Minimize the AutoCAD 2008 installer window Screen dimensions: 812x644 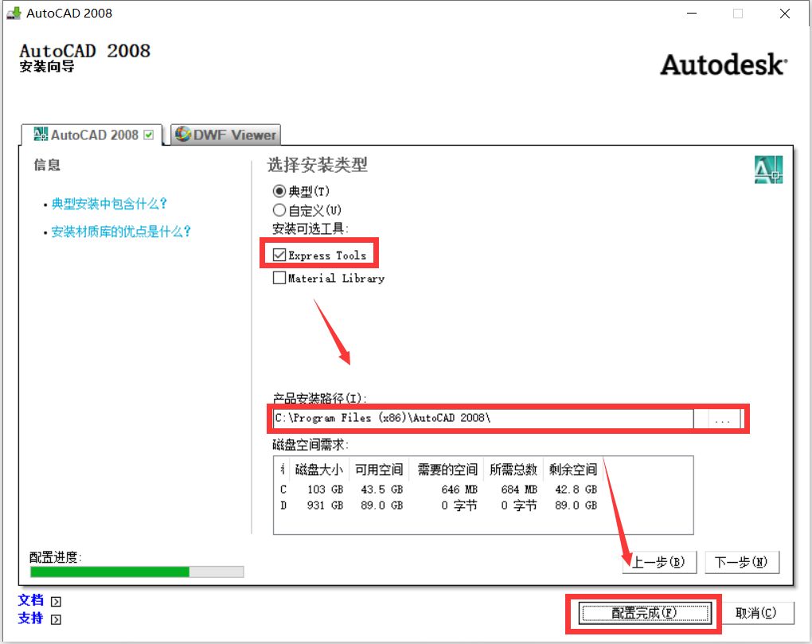point(692,14)
